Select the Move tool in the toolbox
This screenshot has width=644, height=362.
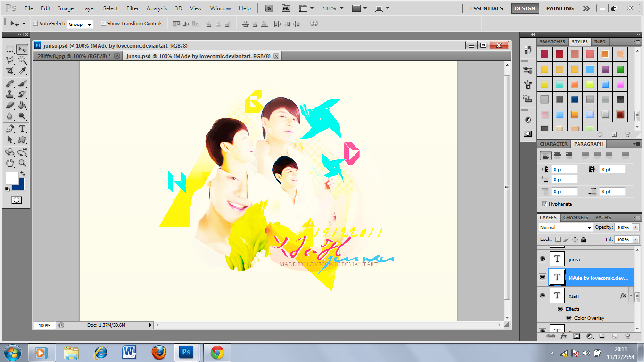pos(22,49)
